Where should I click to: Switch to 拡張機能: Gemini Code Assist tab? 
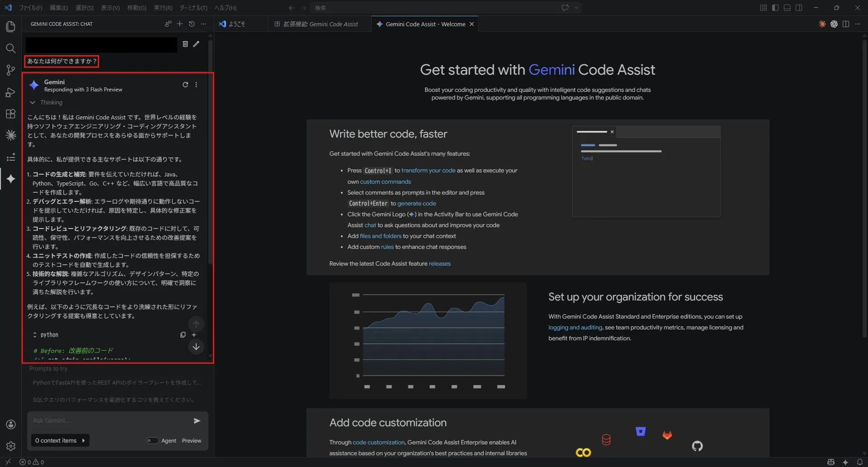pos(321,24)
